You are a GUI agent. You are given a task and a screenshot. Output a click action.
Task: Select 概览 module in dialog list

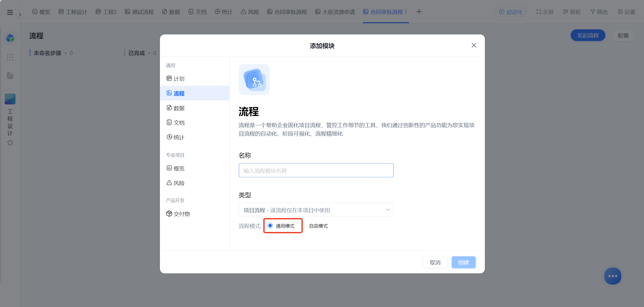(x=194, y=168)
